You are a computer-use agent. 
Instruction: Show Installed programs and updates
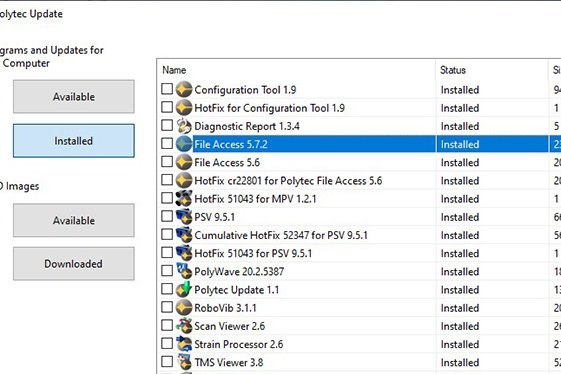coord(74,141)
